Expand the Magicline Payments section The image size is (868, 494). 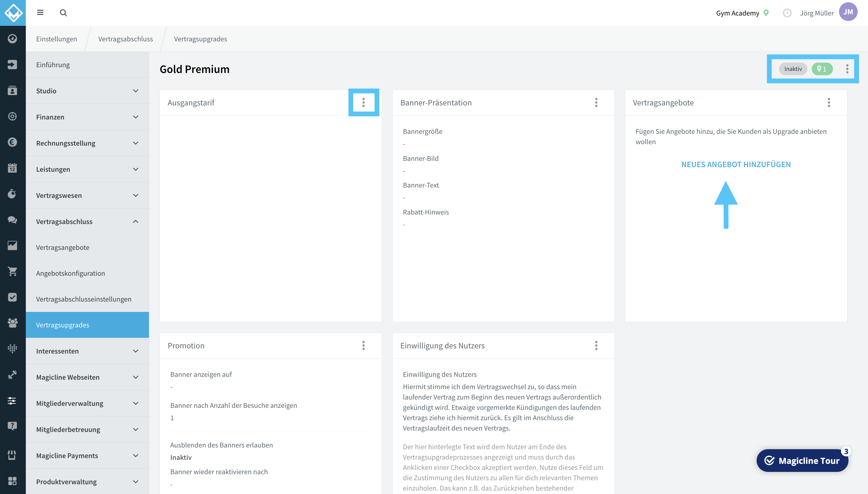click(88, 455)
